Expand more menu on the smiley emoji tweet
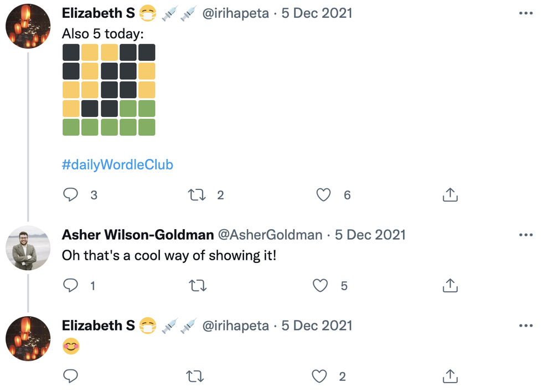 [x=525, y=326]
